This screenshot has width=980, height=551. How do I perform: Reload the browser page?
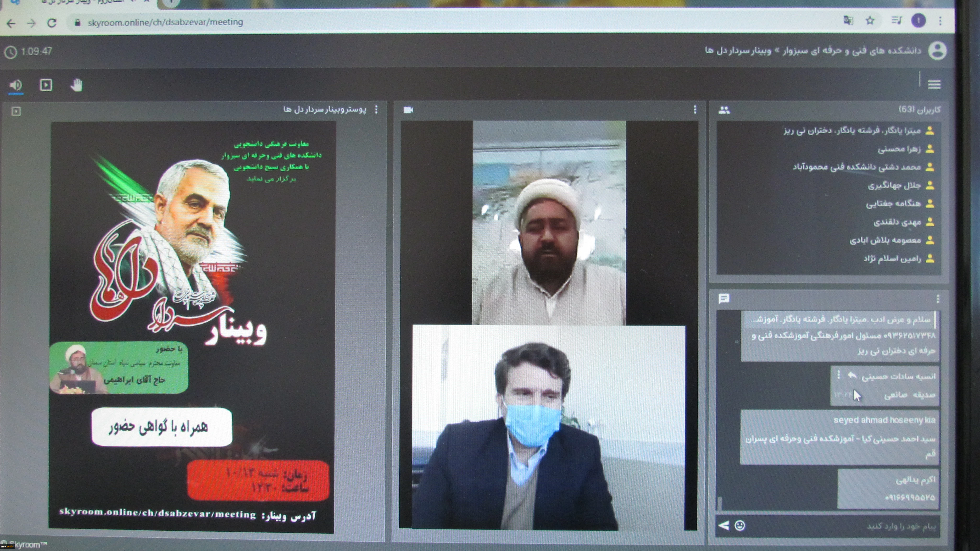click(52, 23)
